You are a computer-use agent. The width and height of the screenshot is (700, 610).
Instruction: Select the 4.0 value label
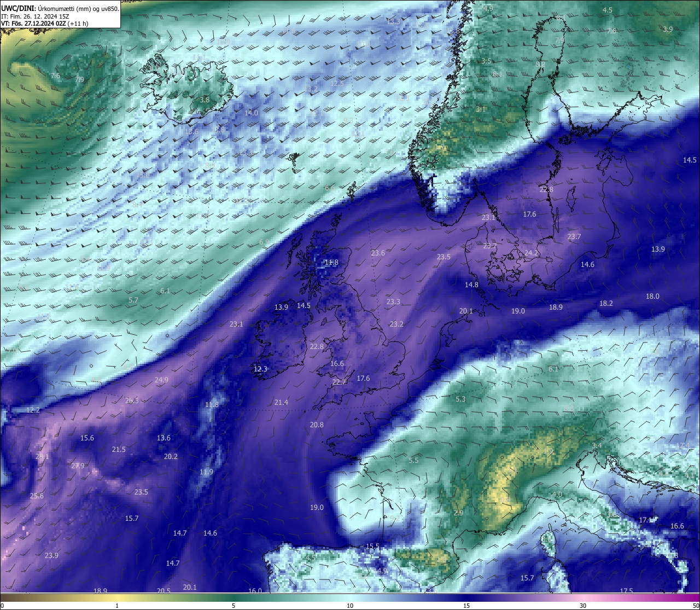557,495
